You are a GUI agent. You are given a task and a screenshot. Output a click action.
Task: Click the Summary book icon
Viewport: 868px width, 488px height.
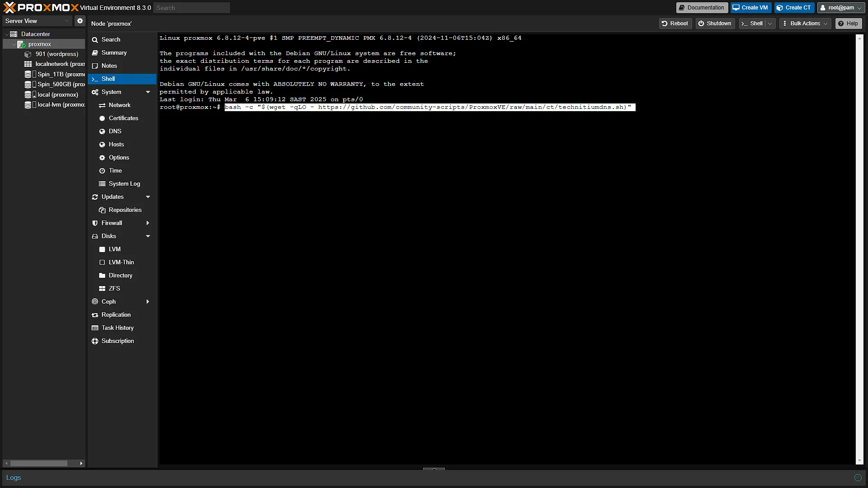[95, 53]
